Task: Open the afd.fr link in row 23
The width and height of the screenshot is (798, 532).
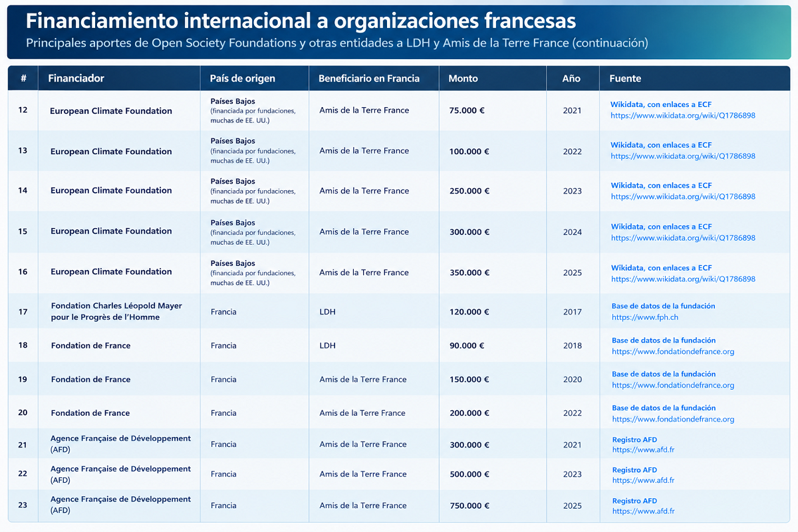Action: [643, 511]
